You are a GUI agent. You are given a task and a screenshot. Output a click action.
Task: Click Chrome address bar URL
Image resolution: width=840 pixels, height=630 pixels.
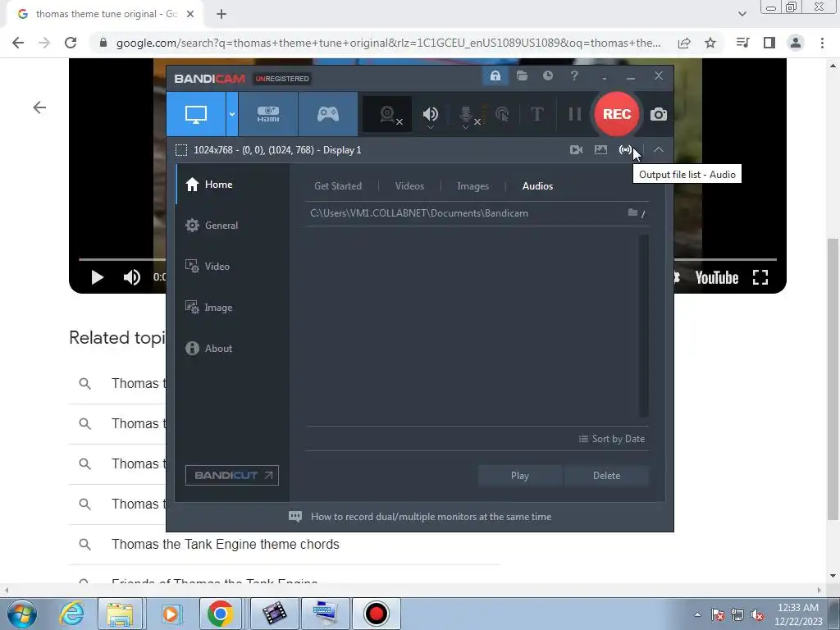(x=388, y=43)
